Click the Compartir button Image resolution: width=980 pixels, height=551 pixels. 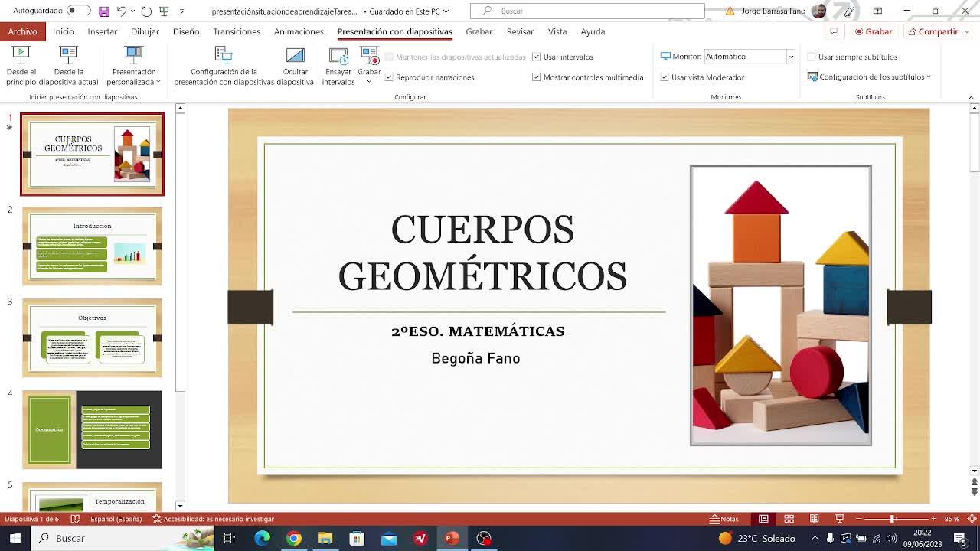coord(933,31)
